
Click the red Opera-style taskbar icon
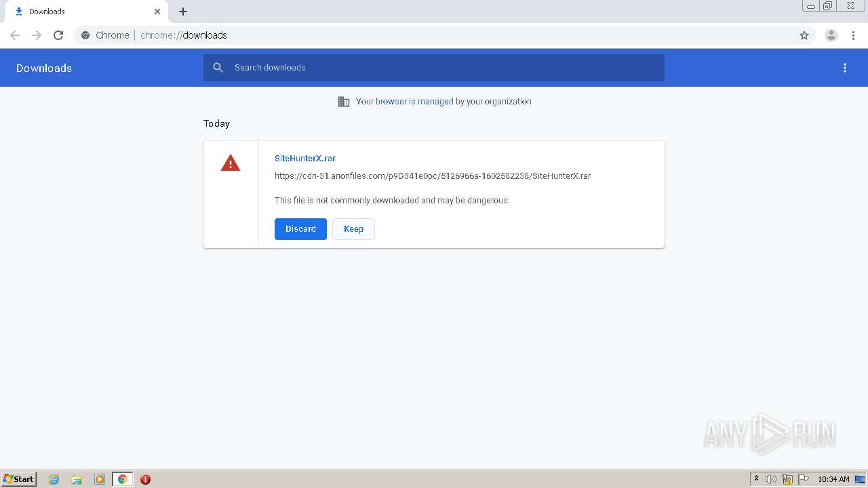coord(145,479)
